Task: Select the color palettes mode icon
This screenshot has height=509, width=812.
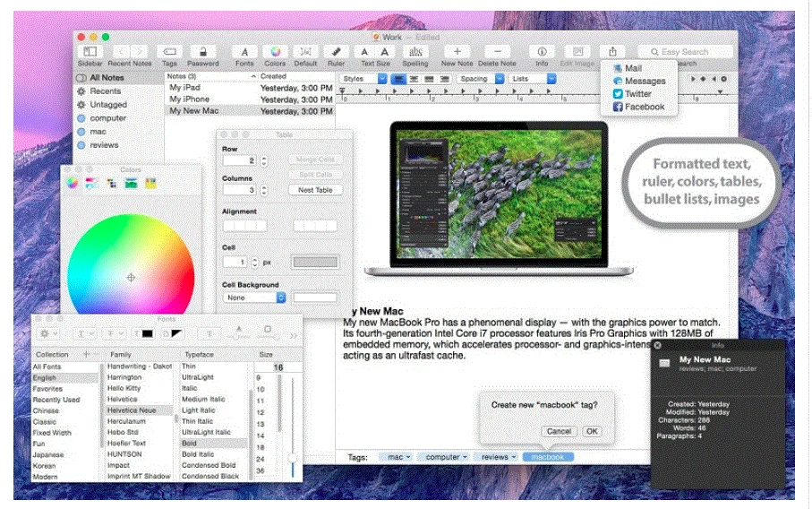Action: coord(111,183)
